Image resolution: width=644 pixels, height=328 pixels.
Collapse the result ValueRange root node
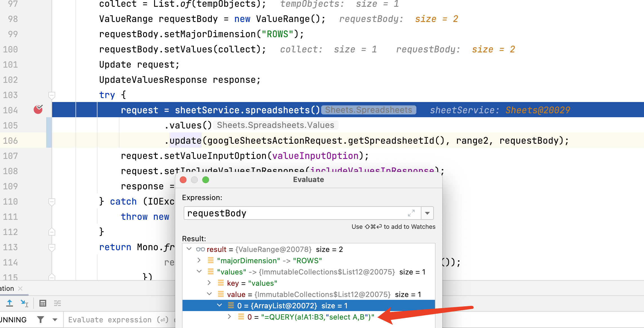(x=189, y=249)
